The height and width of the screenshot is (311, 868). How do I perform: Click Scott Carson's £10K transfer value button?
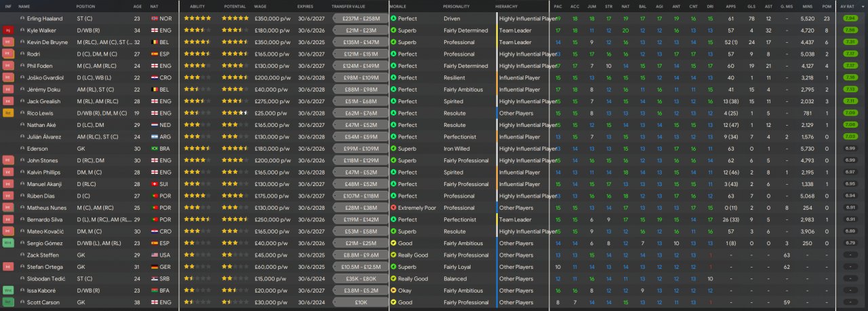pyautogui.click(x=361, y=302)
